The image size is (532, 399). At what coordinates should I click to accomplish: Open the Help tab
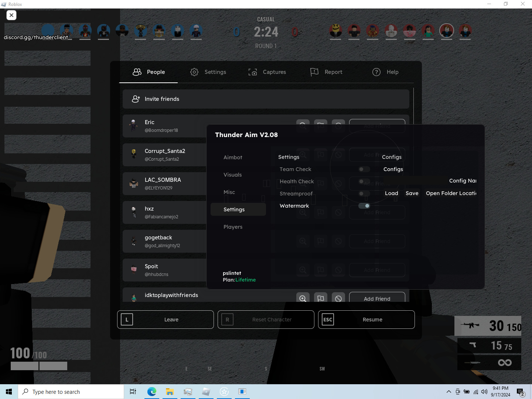(x=385, y=72)
